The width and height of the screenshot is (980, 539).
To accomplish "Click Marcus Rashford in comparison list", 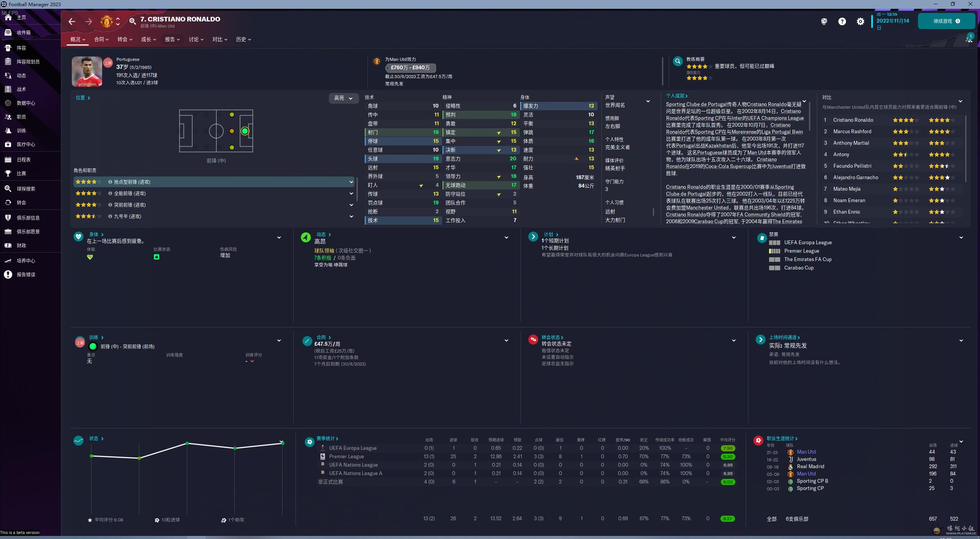I will (x=852, y=132).
